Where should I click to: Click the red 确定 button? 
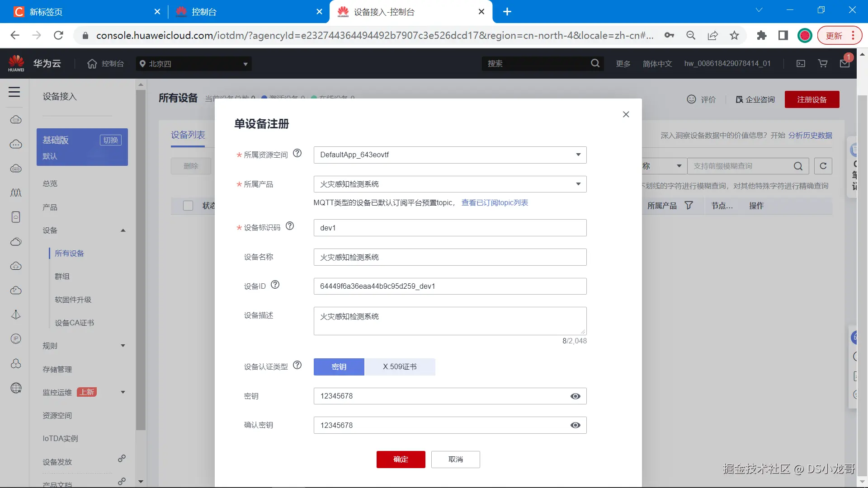pos(401,460)
